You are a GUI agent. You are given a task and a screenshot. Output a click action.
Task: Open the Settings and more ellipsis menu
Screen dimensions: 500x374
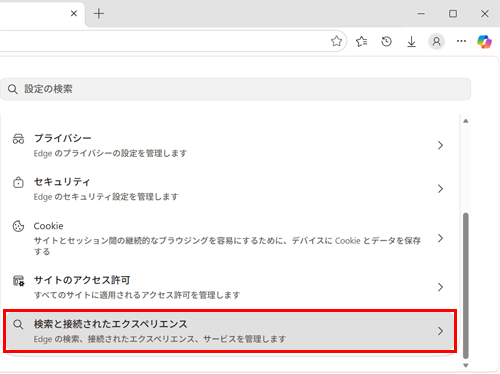click(461, 41)
